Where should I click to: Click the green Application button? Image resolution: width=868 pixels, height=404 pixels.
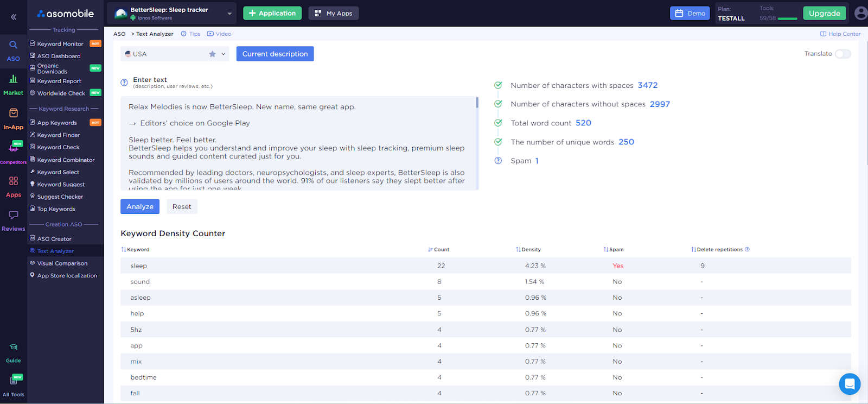pyautogui.click(x=272, y=13)
